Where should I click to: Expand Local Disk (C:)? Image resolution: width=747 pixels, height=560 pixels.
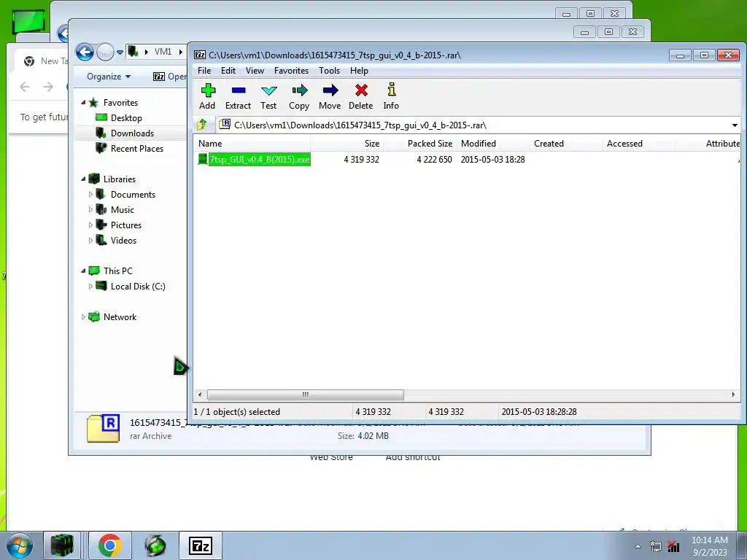pos(90,286)
